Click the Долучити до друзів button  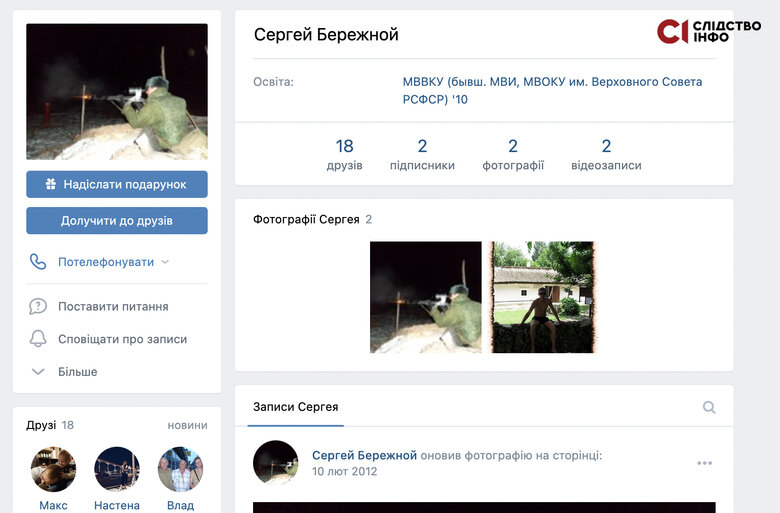(117, 220)
